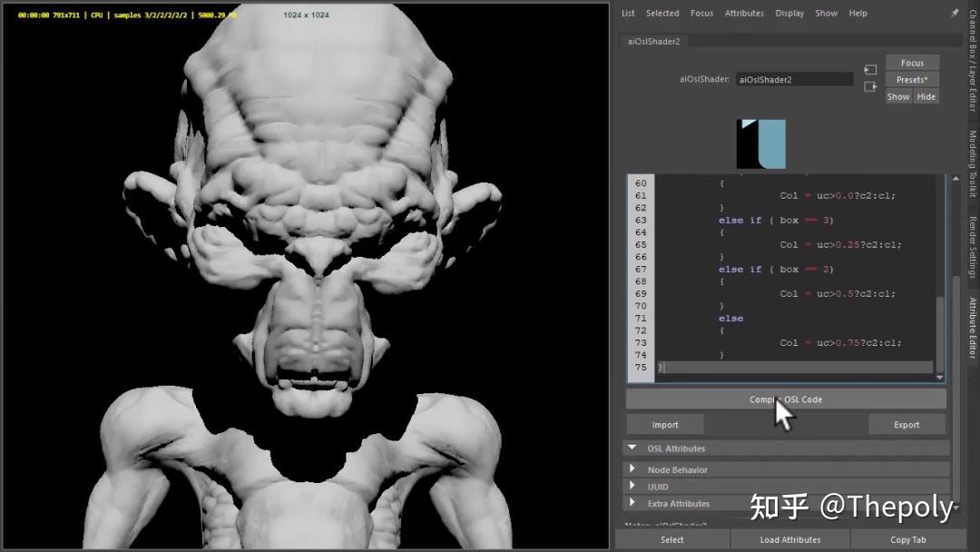Click the Import button below the code editor
980x552 pixels.
(664, 424)
